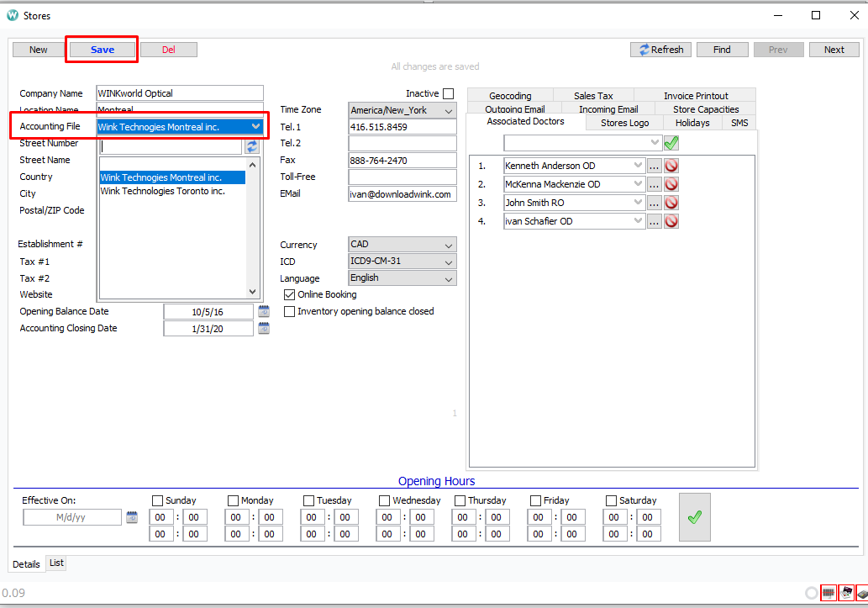The height and width of the screenshot is (608, 868).
Task: Expand the Language dropdown
Action: point(449,278)
